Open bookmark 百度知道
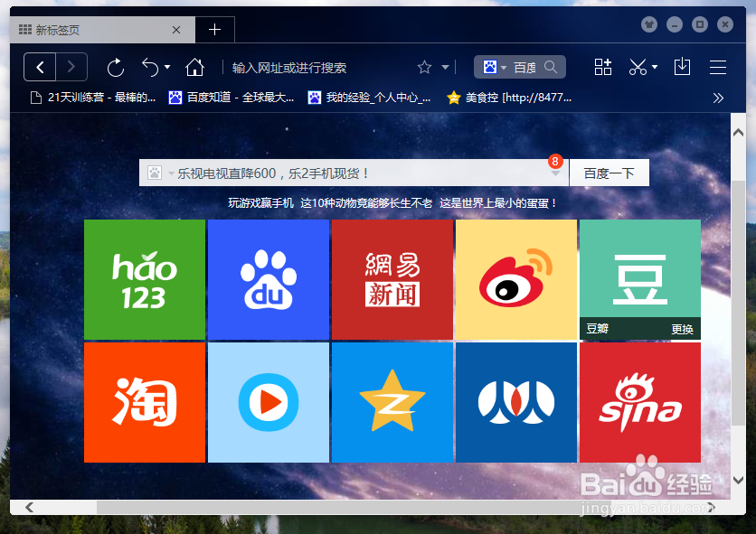Image resolution: width=756 pixels, height=534 pixels. tap(232, 98)
